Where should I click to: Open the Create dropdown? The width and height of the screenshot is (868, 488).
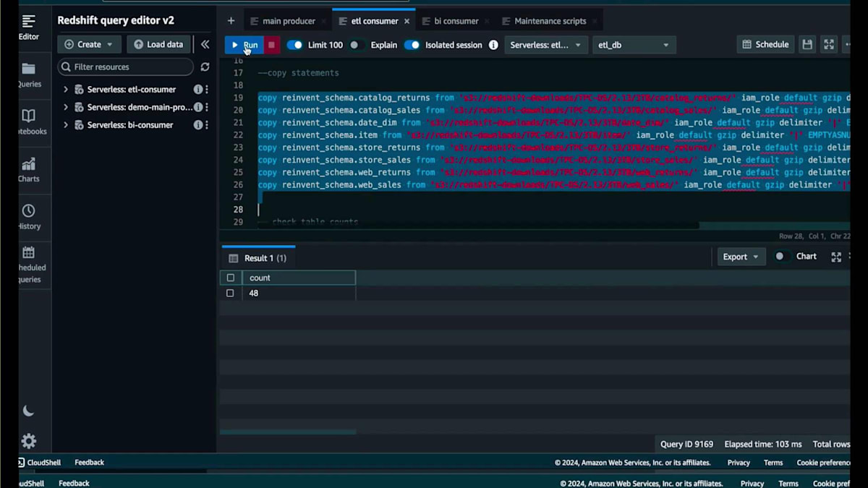(x=89, y=44)
